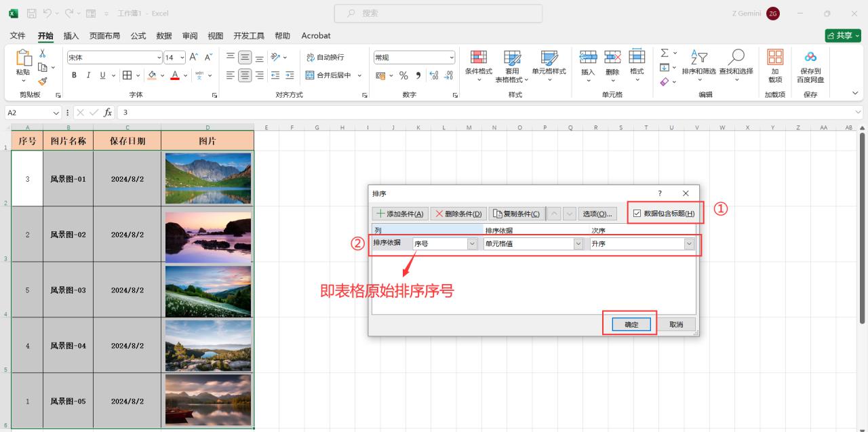868x432 pixels.
Task: Increase font size with the large A icon
Action: tap(194, 58)
